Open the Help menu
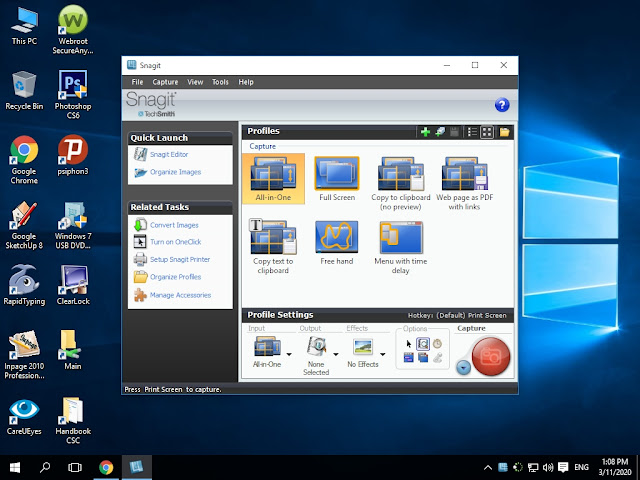 pyautogui.click(x=246, y=82)
